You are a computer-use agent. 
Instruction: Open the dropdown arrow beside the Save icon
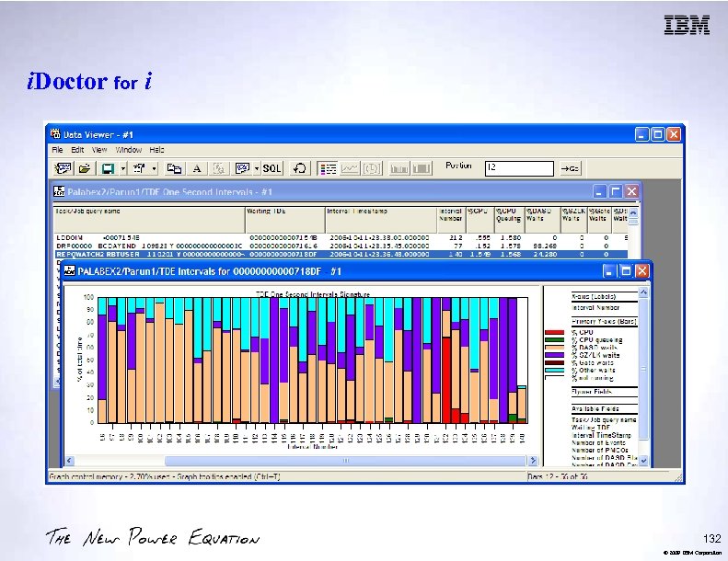(x=123, y=168)
